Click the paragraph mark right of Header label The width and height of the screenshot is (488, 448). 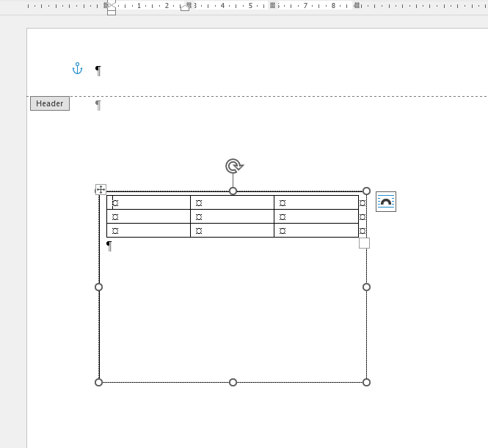tap(98, 105)
